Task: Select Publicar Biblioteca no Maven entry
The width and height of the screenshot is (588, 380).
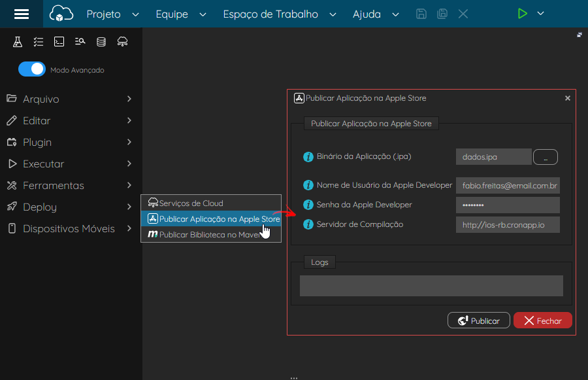Action: [x=211, y=235]
